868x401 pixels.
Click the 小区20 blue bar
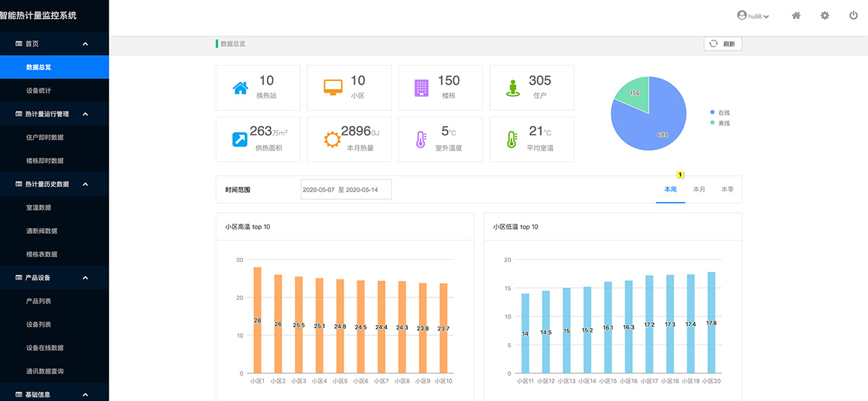click(711, 323)
